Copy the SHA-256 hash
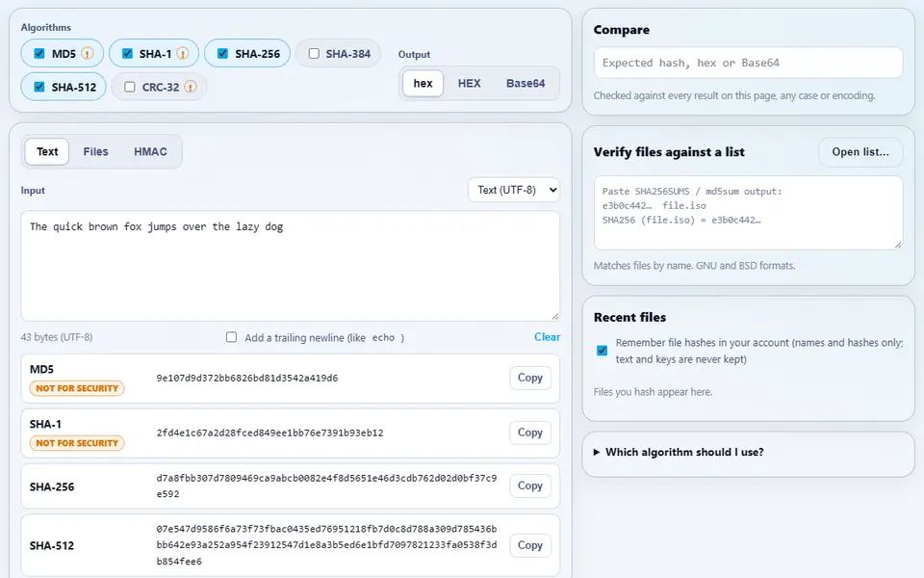 click(x=529, y=486)
